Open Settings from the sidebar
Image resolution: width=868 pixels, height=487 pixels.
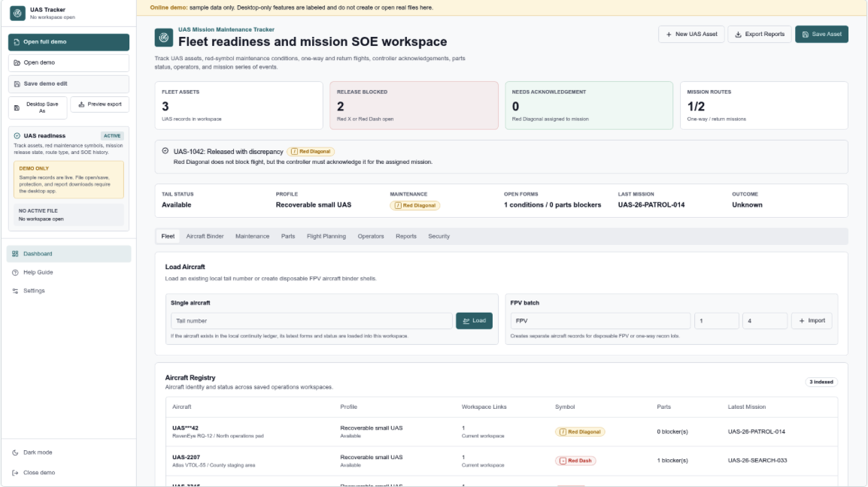68,291
